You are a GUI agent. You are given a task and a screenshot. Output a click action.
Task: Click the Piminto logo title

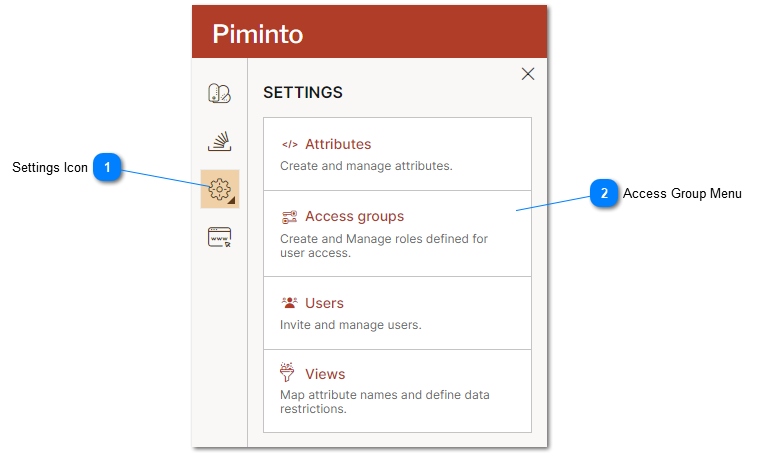tap(258, 34)
